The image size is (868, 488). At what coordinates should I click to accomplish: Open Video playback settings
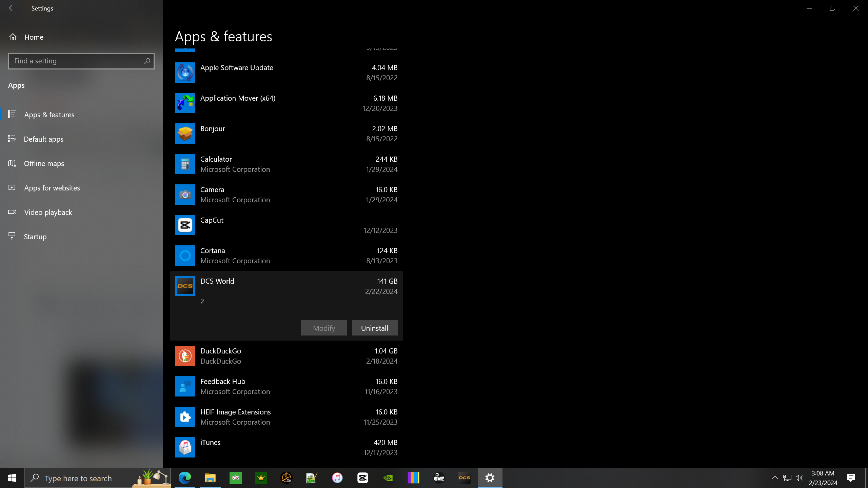(81, 212)
